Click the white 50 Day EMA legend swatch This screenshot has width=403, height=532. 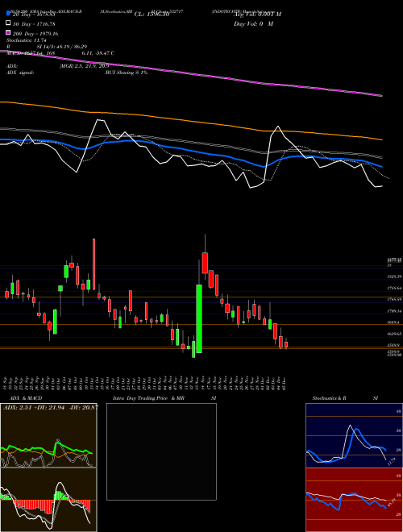click(x=9, y=23)
